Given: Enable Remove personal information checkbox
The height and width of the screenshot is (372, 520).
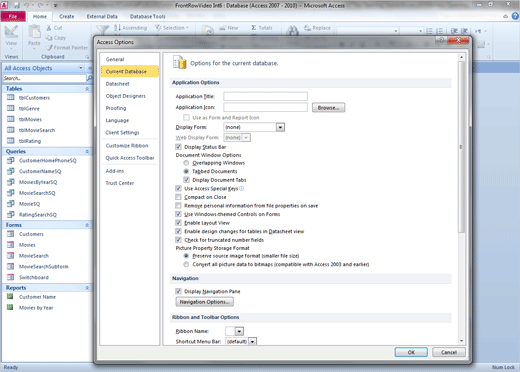Looking at the screenshot, I should tap(178, 205).
